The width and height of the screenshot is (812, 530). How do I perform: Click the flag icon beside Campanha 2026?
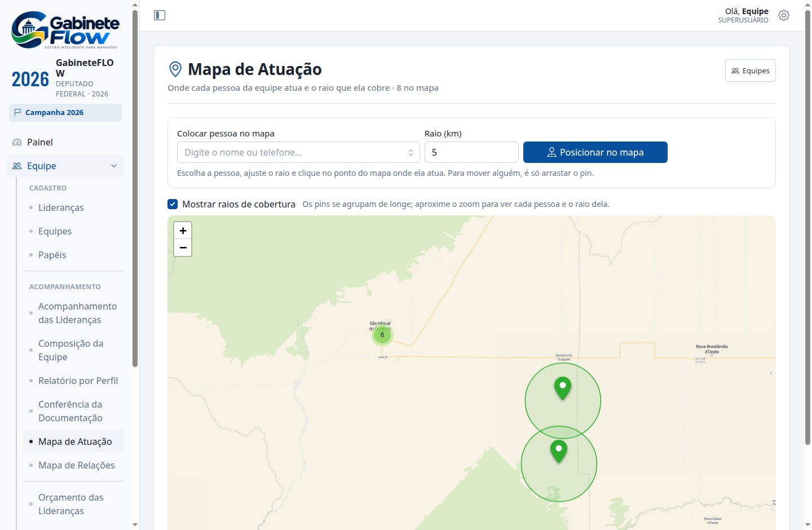17,112
